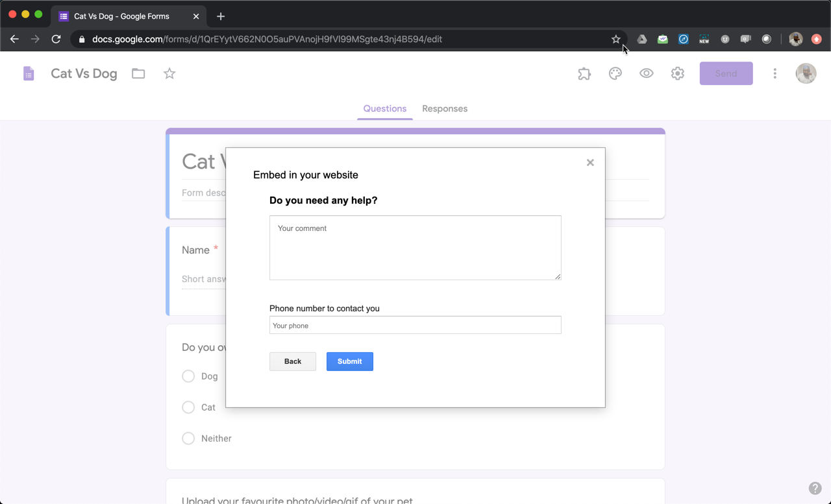Viewport: 831px width, 504px height.
Task: Switch to the Questions tab
Action: click(384, 108)
